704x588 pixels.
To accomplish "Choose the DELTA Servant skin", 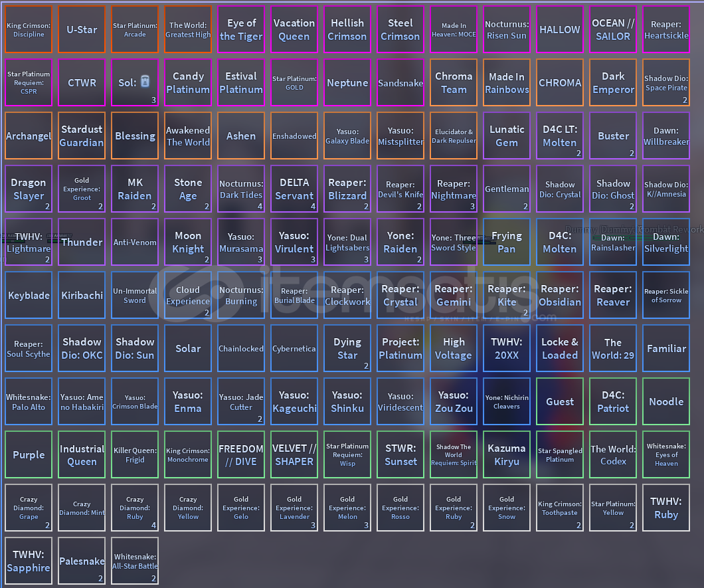I will click(x=294, y=189).
